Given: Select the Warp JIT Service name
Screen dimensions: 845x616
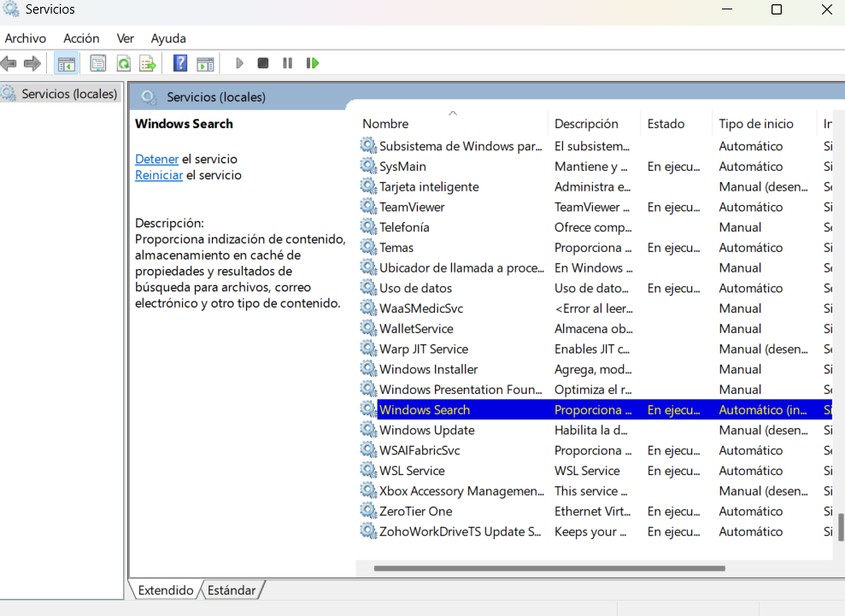Looking at the screenshot, I should [x=424, y=349].
